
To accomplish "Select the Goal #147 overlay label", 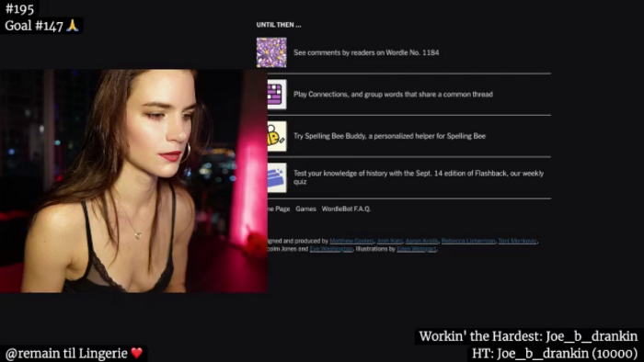I will tap(41, 26).
